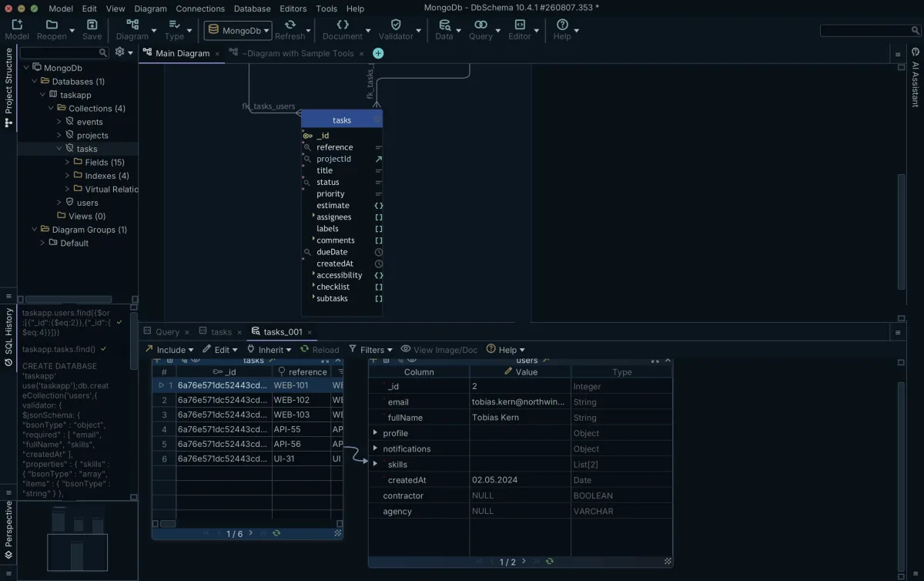Open the AI Assistant side panel
Viewport: 924px width, 581px height.
916,77
